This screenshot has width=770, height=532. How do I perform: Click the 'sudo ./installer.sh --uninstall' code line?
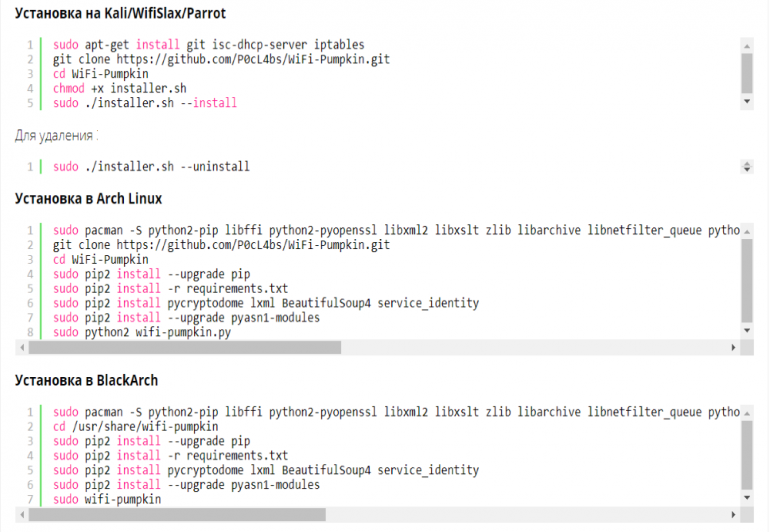[x=151, y=167]
